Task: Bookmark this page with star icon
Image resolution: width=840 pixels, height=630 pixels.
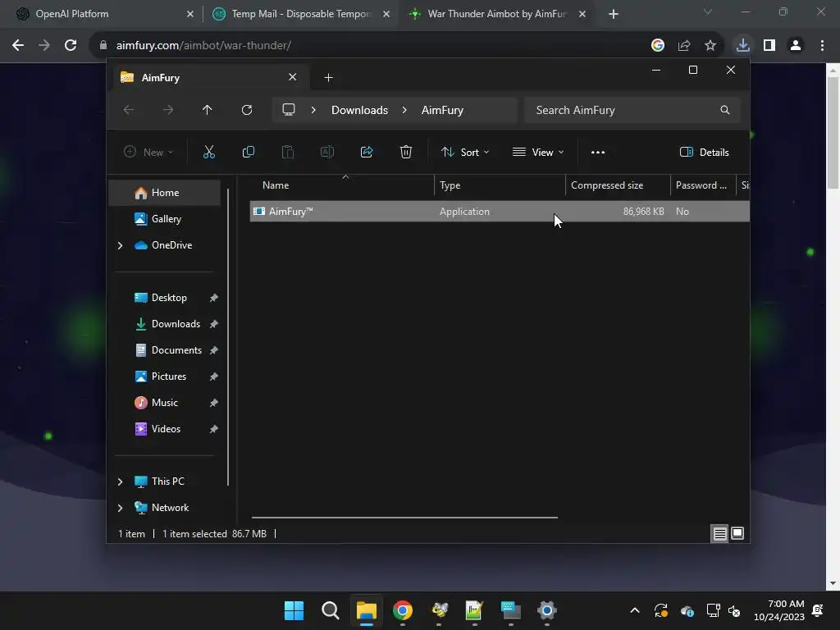Action: coord(710,46)
